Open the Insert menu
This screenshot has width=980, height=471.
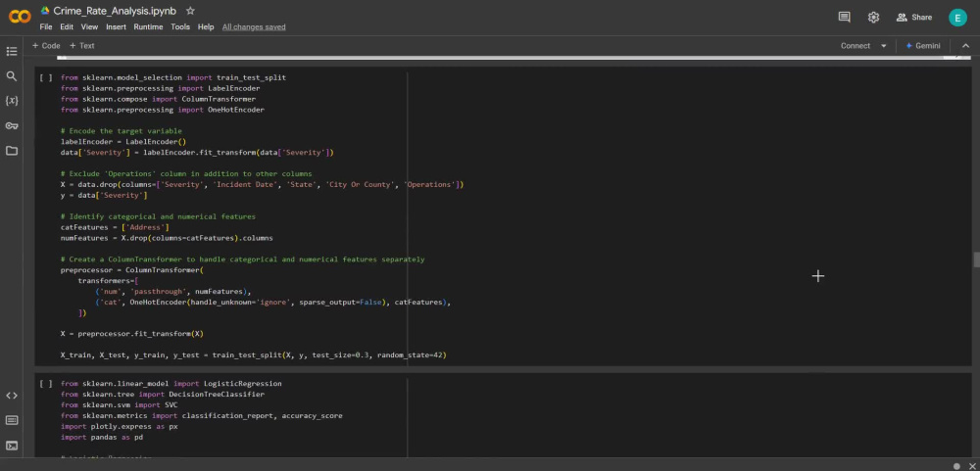click(x=116, y=26)
